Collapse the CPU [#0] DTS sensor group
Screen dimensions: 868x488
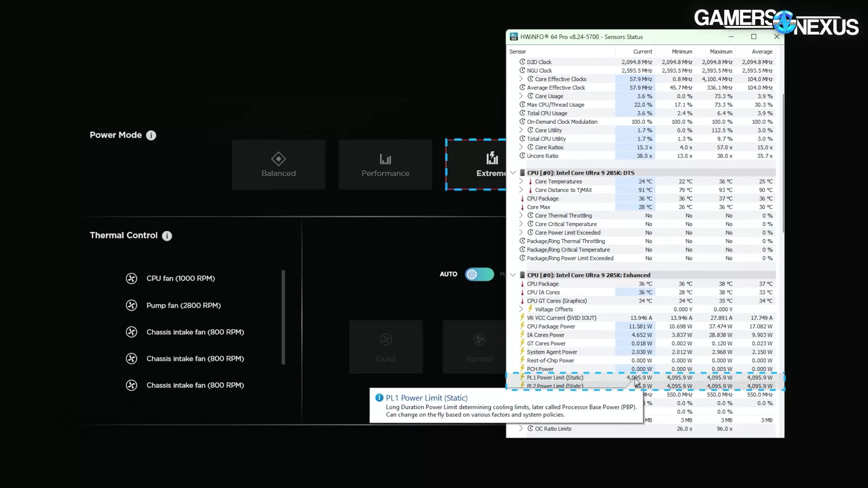(x=513, y=173)
